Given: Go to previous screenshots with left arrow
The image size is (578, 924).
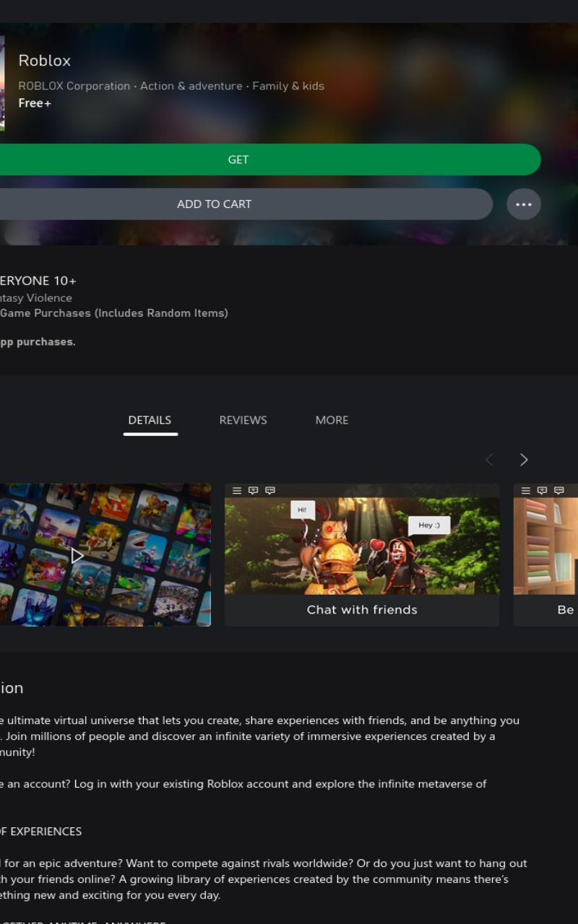Looking at the screenshot, I should (490, 460).
